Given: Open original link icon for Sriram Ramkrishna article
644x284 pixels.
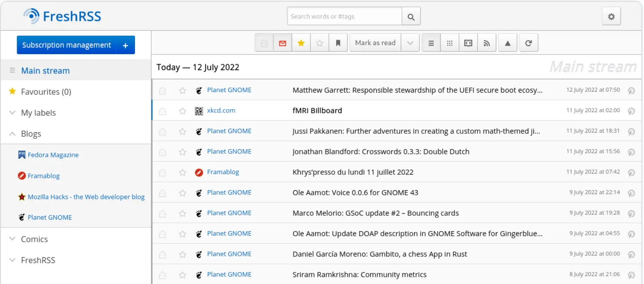Looking at the screenshot, I should 631,275.
